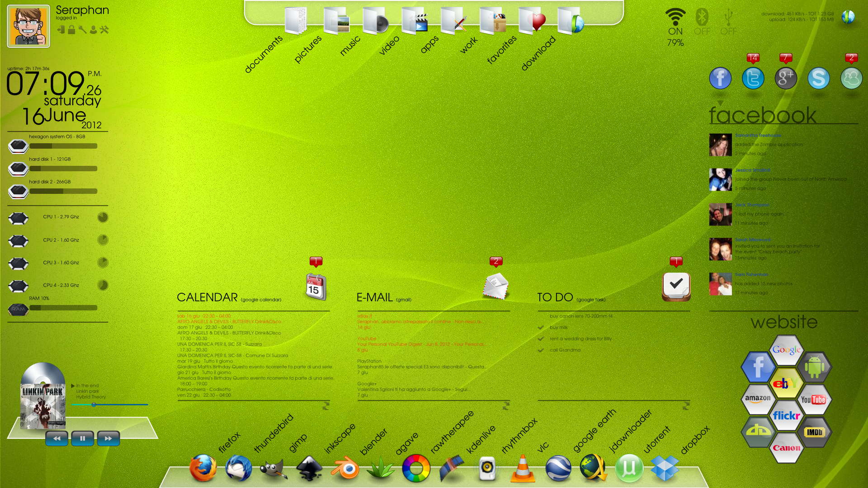Screen dimensions: 868x488
Task: Open the eBay hexagon website shortcut
Action: (x=786, y=383)
